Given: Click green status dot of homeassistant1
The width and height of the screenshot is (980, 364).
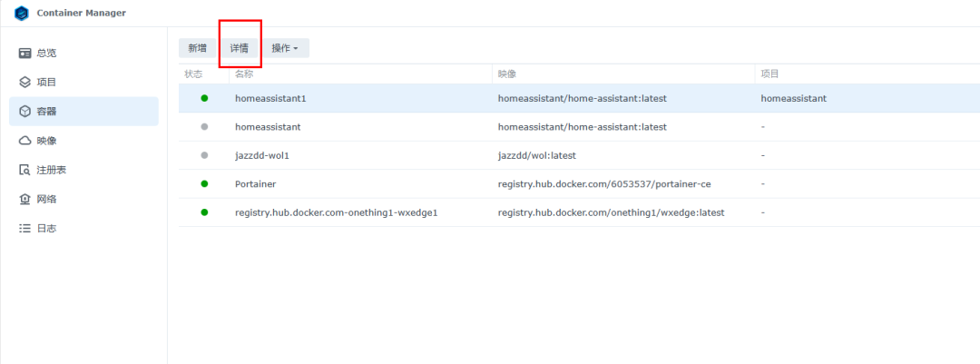Looking at the screenshot, I should [x=204, y=98].
